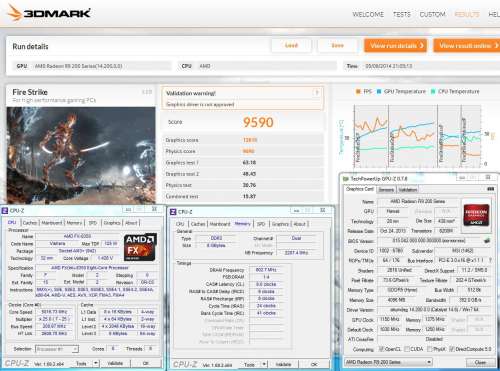Select the Graphics Card tab in GPU-Z
The image size is (500, 371).
click(360, 189)
